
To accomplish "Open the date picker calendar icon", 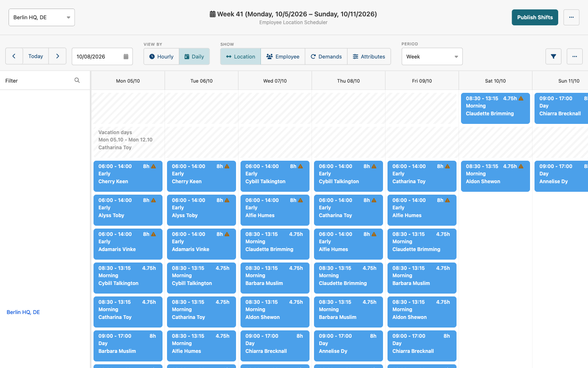I will pyautogui.click(x=126, y=56).
